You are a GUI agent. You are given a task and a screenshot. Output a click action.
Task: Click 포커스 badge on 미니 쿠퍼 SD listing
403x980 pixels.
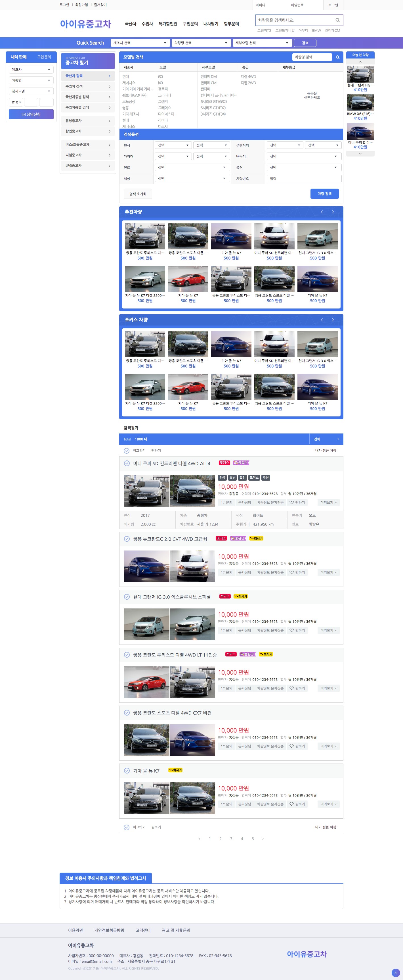(224, 463)
